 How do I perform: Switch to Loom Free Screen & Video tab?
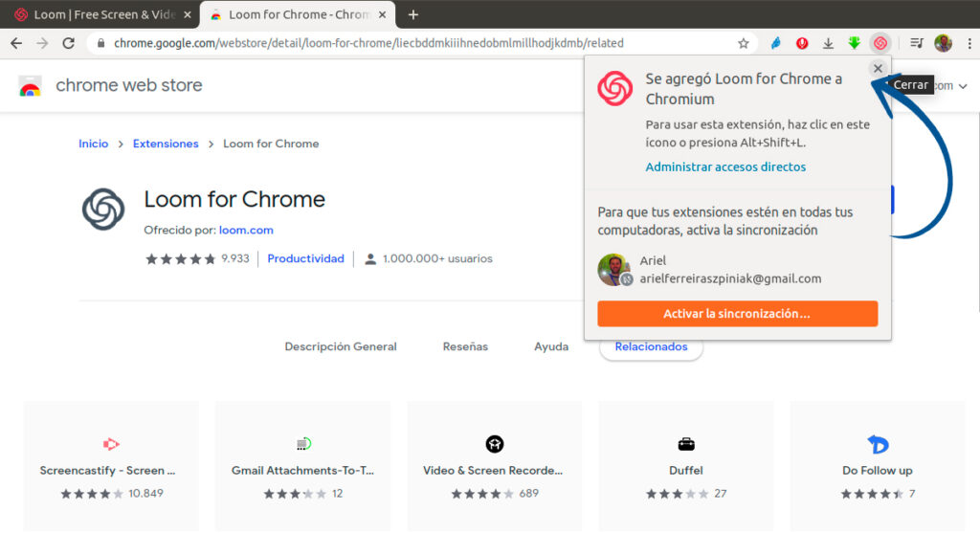[100, 15]
